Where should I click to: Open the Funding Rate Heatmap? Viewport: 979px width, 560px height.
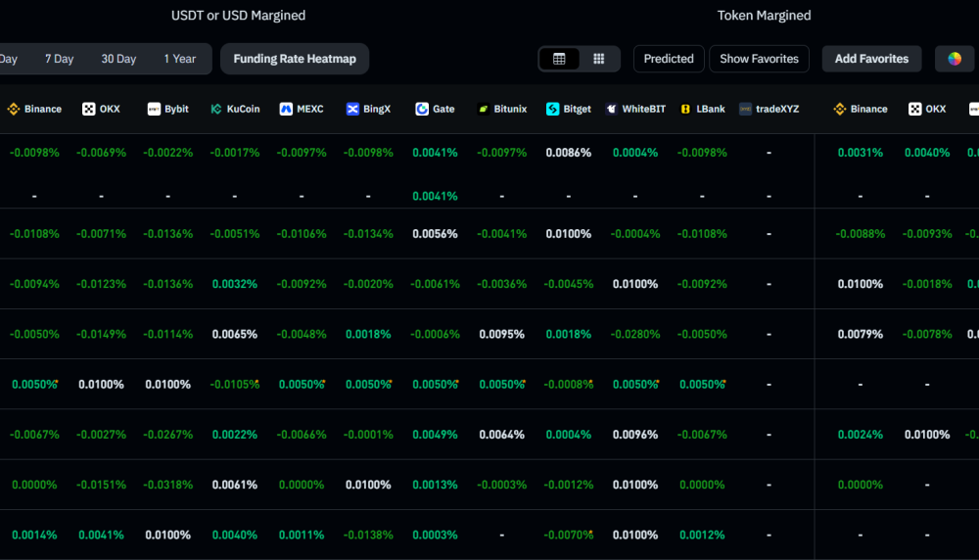(x=295, y=59)
